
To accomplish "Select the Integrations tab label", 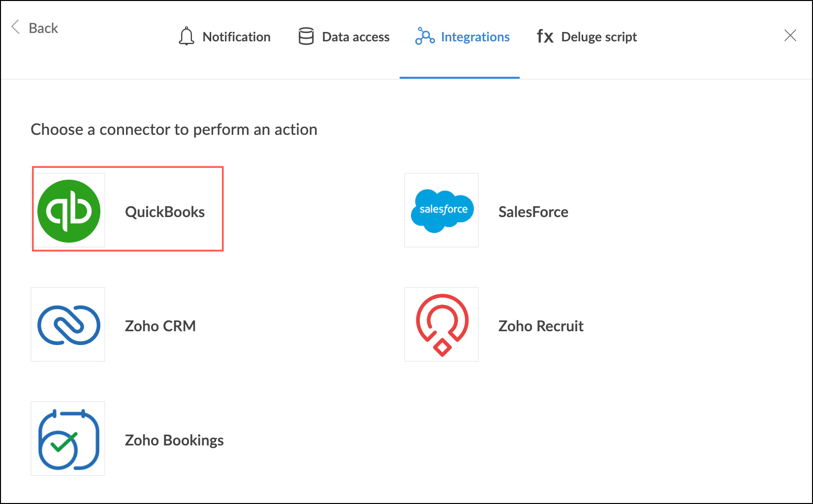I will [475, 37].
